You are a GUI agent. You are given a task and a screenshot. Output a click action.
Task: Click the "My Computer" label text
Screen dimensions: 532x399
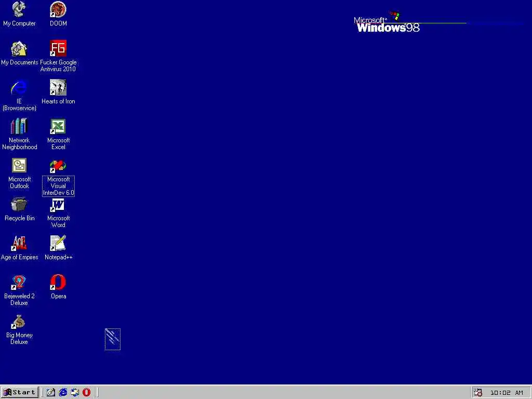19,23
